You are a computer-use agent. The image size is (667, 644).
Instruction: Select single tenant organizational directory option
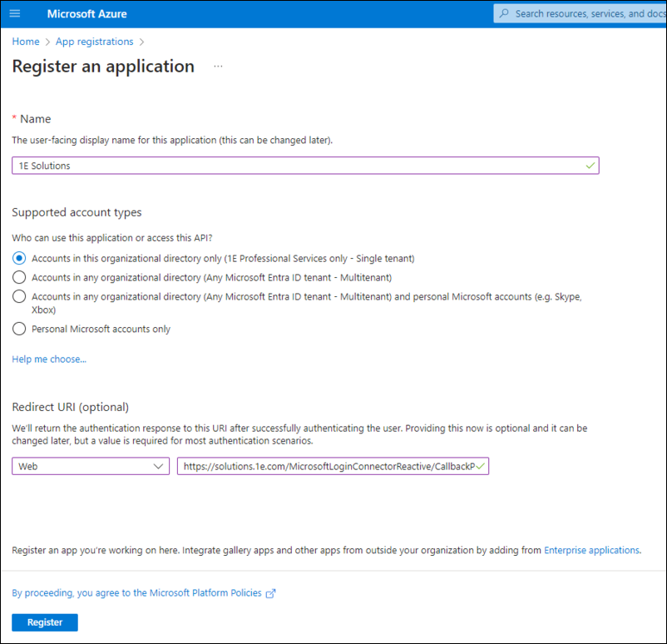coord(19,258)
